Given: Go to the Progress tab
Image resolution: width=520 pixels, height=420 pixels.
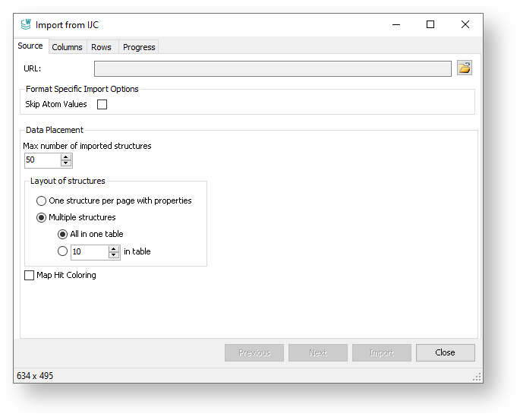Looking at the screenshot, I should pos(139,47).
